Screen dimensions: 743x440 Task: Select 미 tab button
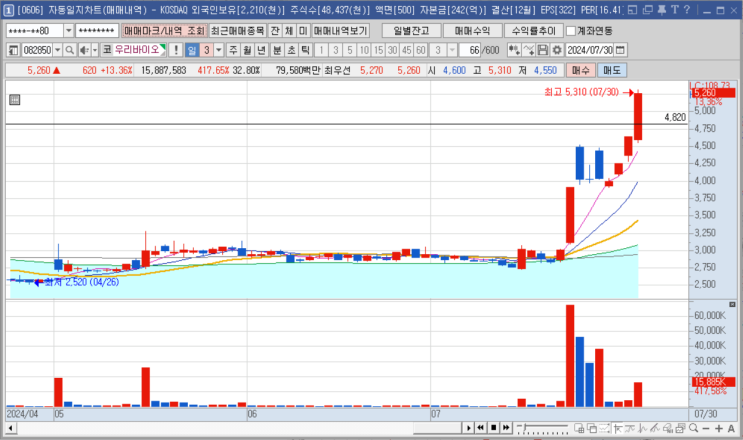tap(303, 31)
